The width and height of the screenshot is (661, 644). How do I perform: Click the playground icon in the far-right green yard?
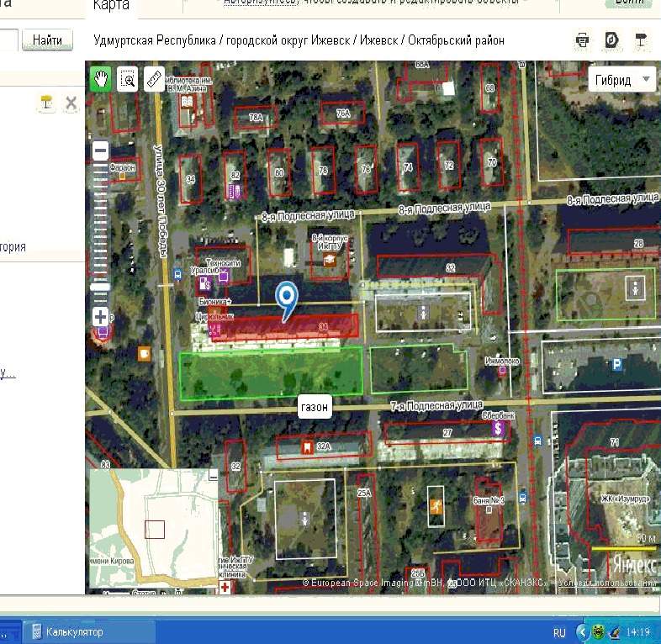635,288
